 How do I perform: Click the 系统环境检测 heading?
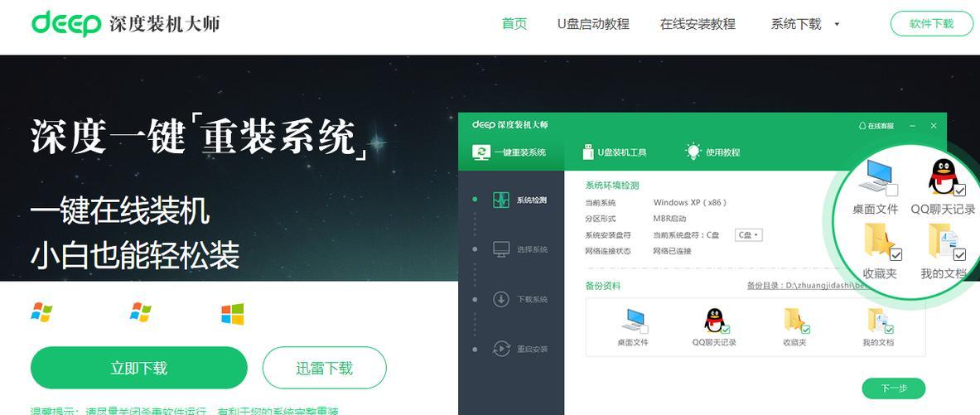[612, 186]
